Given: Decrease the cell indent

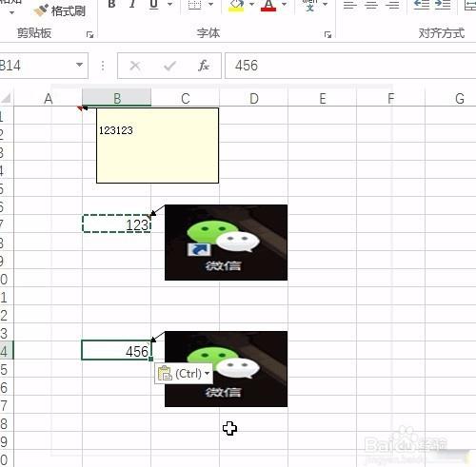Looking at the screenshot, I should tap(422, 5).
